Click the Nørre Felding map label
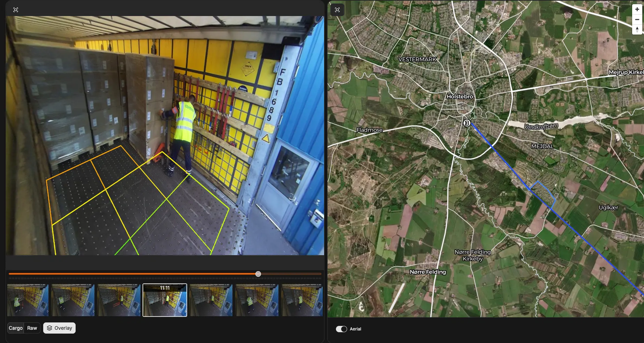 coord(428,272)
